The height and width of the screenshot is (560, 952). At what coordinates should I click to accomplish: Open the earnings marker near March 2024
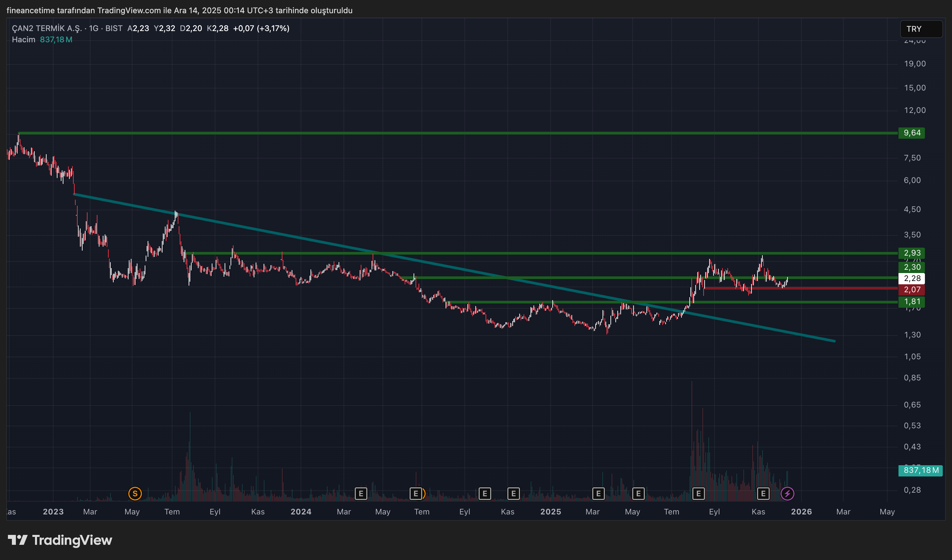coord(361,494)
